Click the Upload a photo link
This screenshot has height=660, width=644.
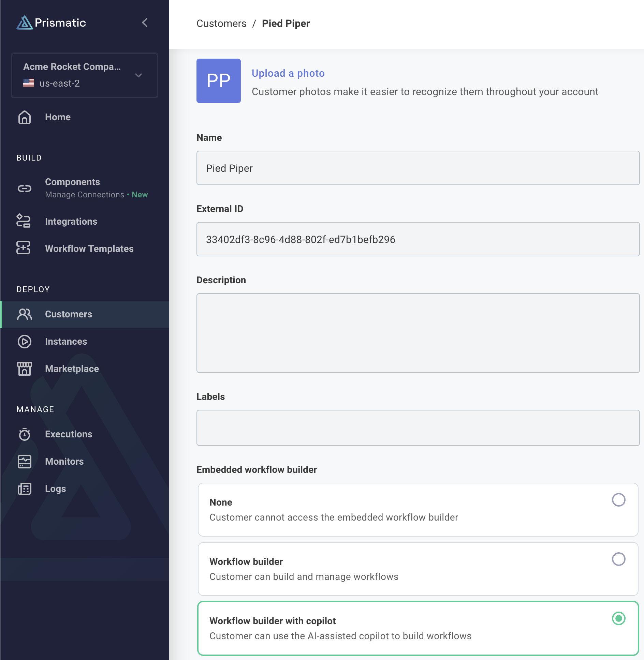[x=288, y=73]
